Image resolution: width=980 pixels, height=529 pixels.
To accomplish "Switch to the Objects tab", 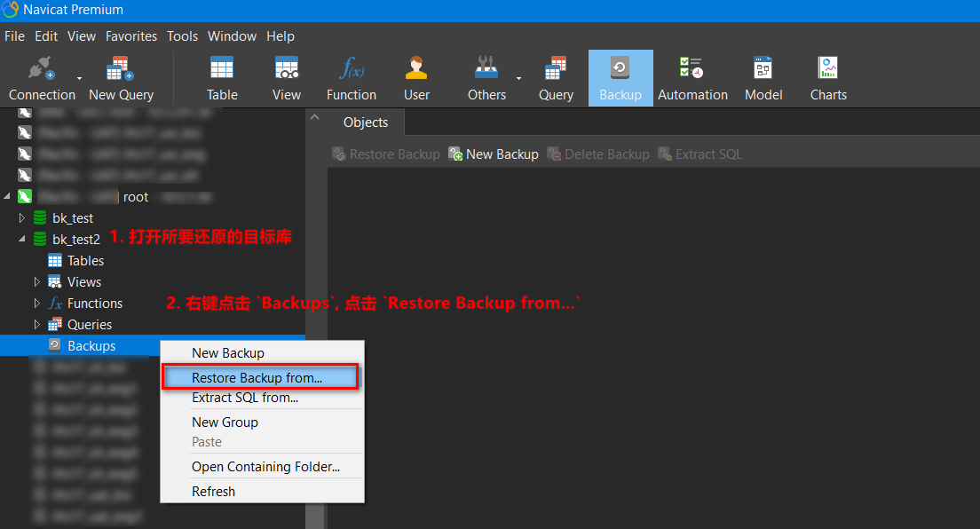I will click(x=366, y=122).
